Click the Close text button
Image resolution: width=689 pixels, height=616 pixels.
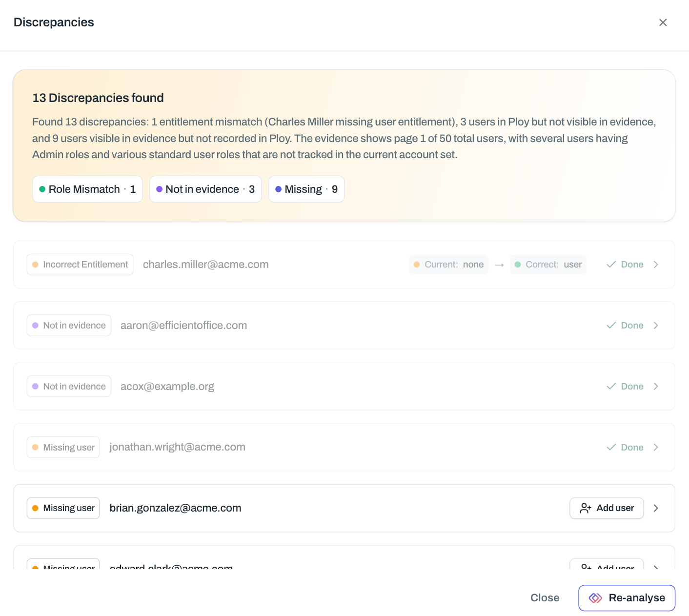click(x=545, y=598)
